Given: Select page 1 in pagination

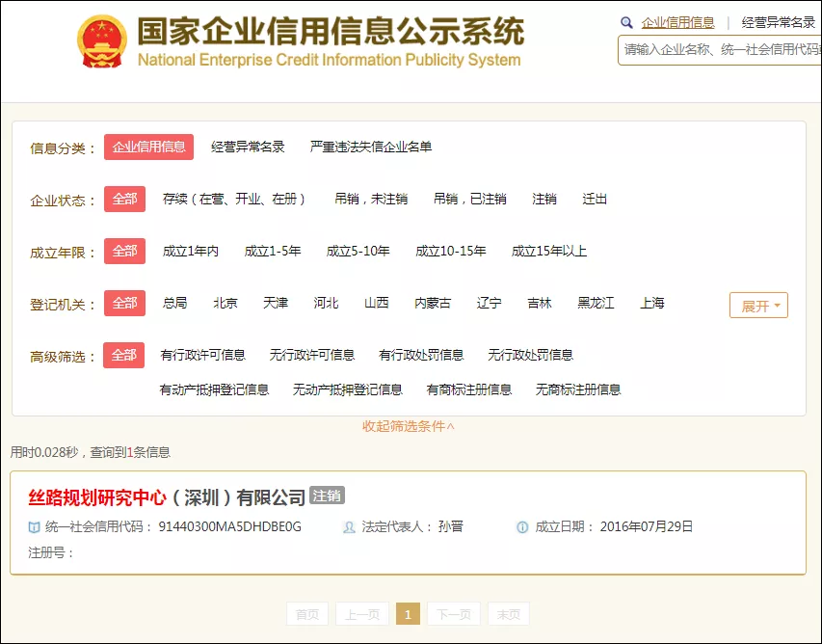Looking at the screenshot, I should [408, 614].
